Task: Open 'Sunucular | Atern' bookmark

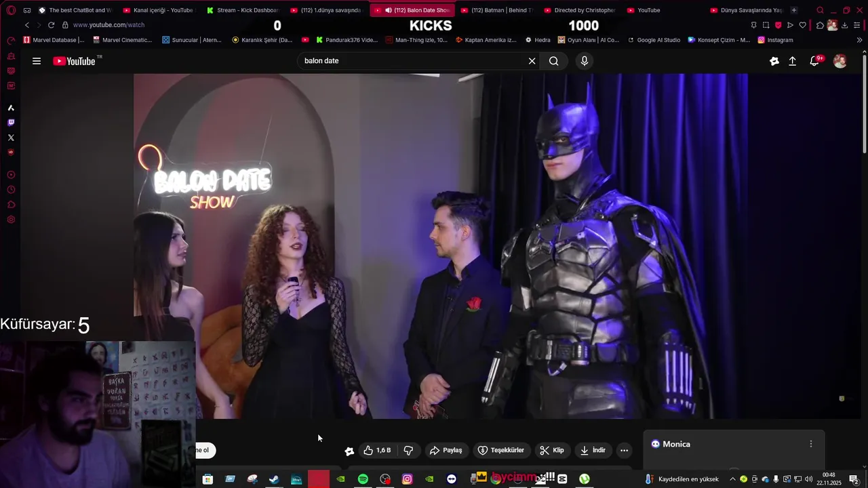Action: click(192, 40)
